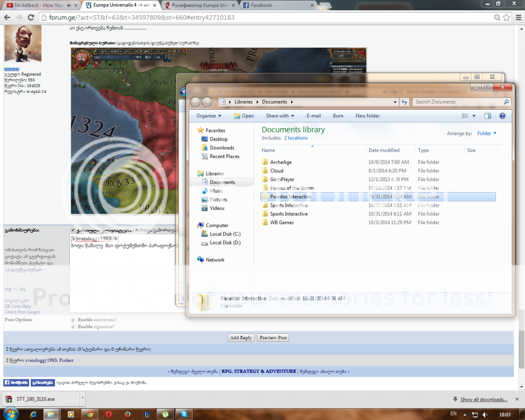Open Explorer help question mark icon
The image size is (525, 420).
pyautogui.click(x=502, y=116)
